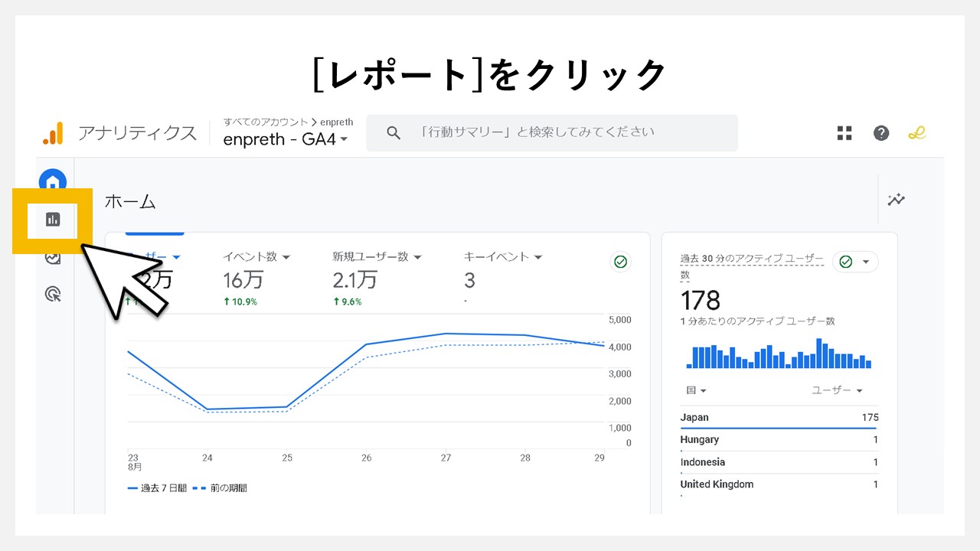
Task: Open the イベント数 metric dropdown
Action: [286, 257]
